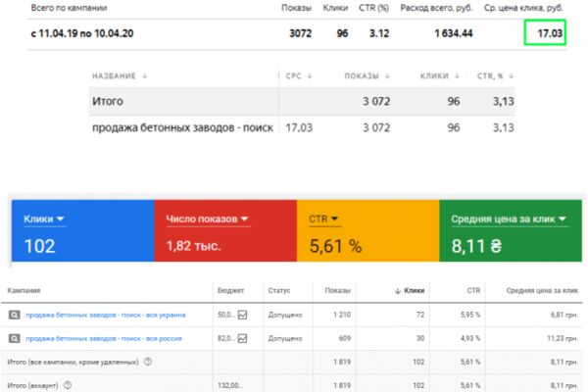This screenshot has height=392, width=588.
Task: Click search campaign icon in вся россия row
Action: tap(15, 338)
